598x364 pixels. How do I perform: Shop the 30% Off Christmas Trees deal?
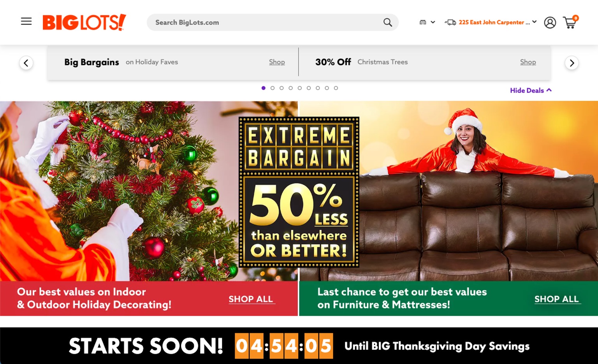coord(528,62)
